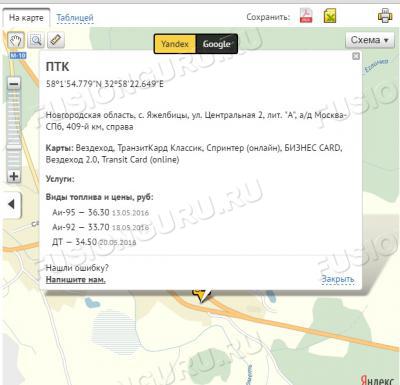Select the hand pan tool

(16, 40)
